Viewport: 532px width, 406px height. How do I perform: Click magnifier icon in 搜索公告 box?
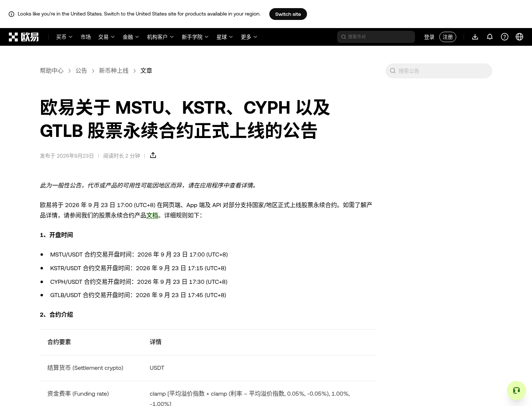coord(393,71)
